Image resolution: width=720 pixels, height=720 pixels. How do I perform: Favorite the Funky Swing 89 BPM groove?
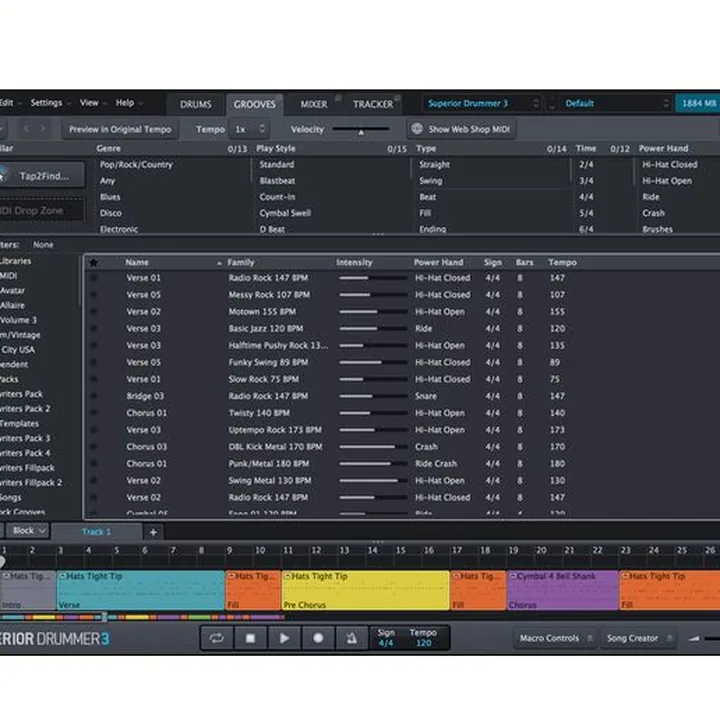point(93,362)
